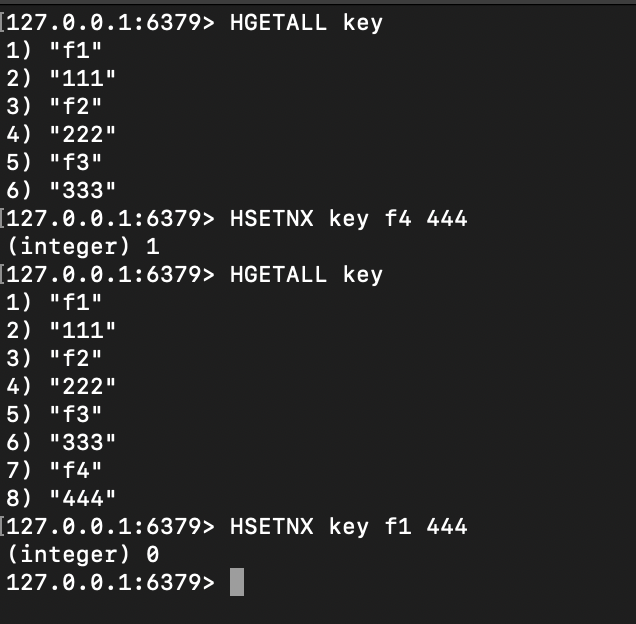This screenshot has width=636, height=624.
Task: Click 3) "f2" in the eight-item HGETALL output
Action: [x=54, y=358]
